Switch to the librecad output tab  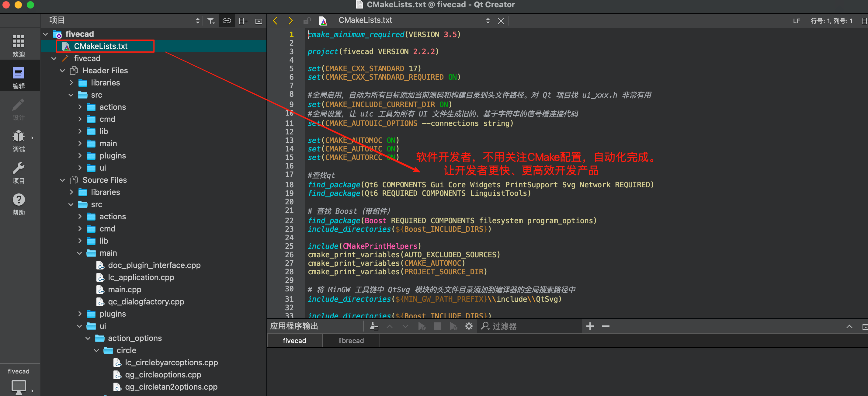(351, 340)
